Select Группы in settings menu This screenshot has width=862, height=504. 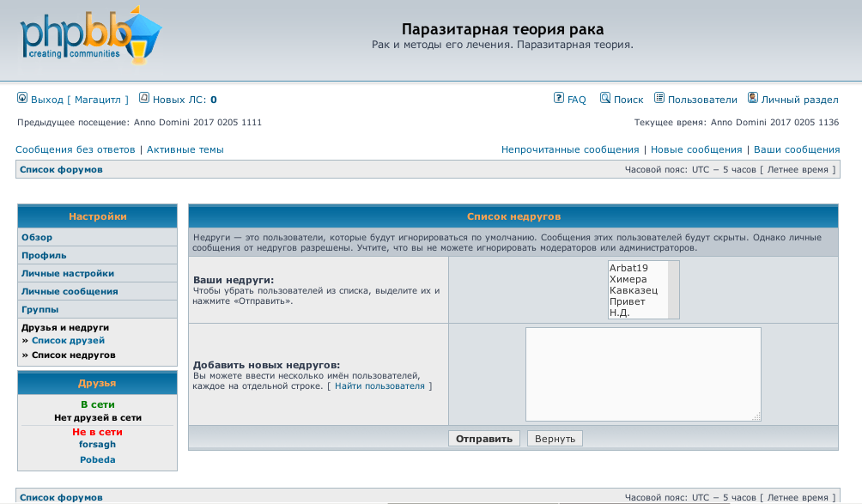pyautogui.click(x=40, y=309)
